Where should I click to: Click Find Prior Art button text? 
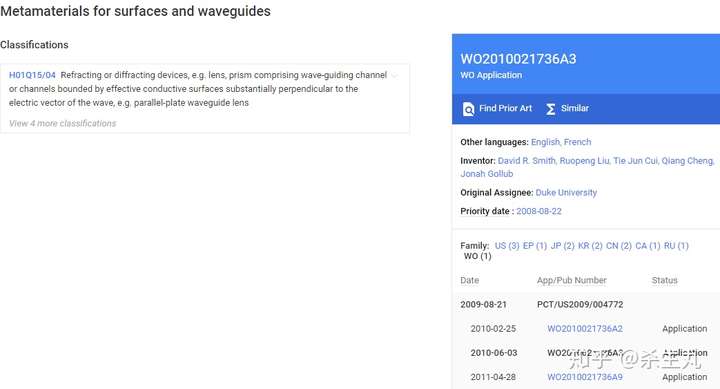[x=505, y=108]
